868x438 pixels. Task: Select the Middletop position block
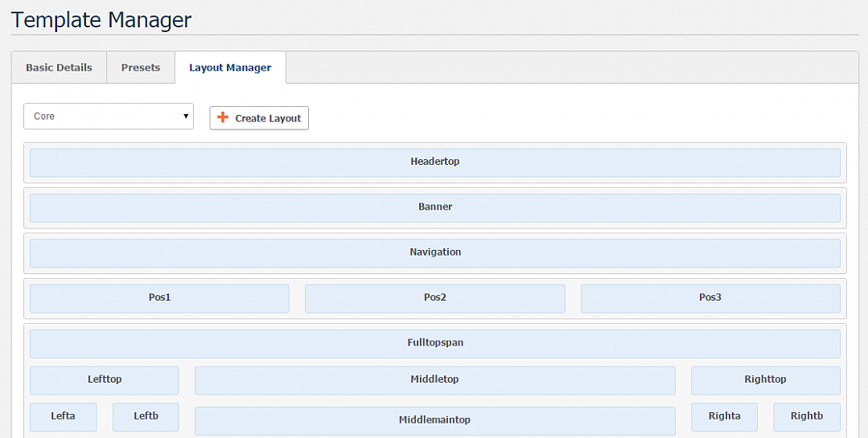pyautogui.click(x=435, y=380)
